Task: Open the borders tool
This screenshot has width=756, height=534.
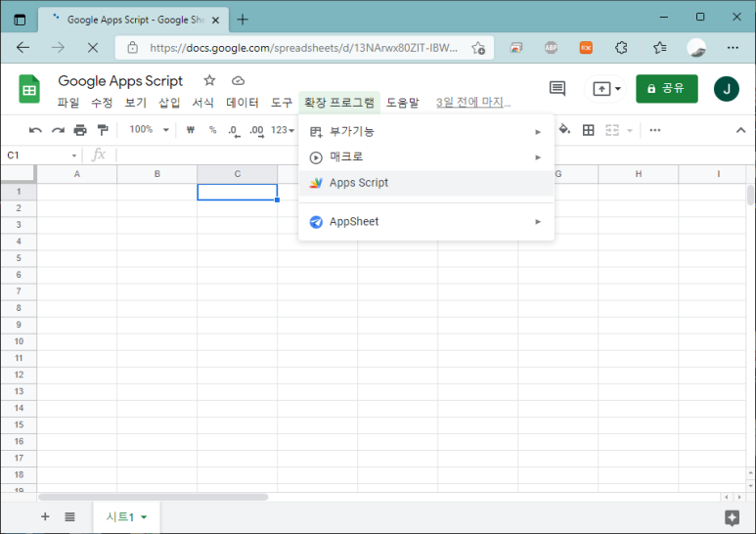Action: point(588,130)
